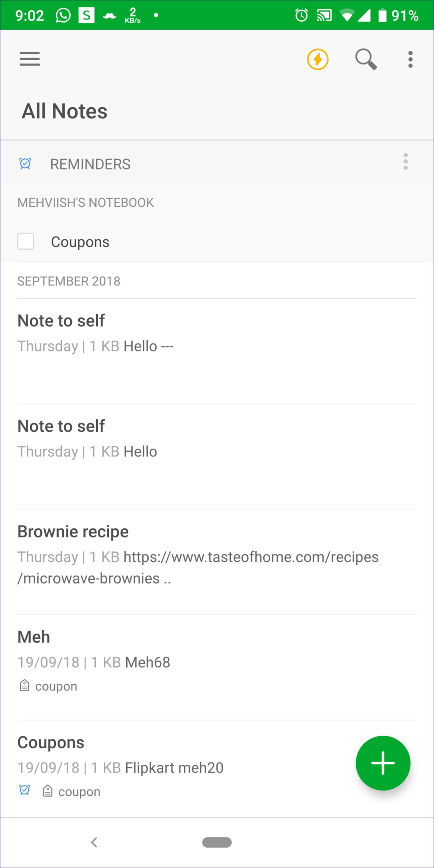Tap reminder icon on Coupons note
434x868 pixels.
coord(25,790)
